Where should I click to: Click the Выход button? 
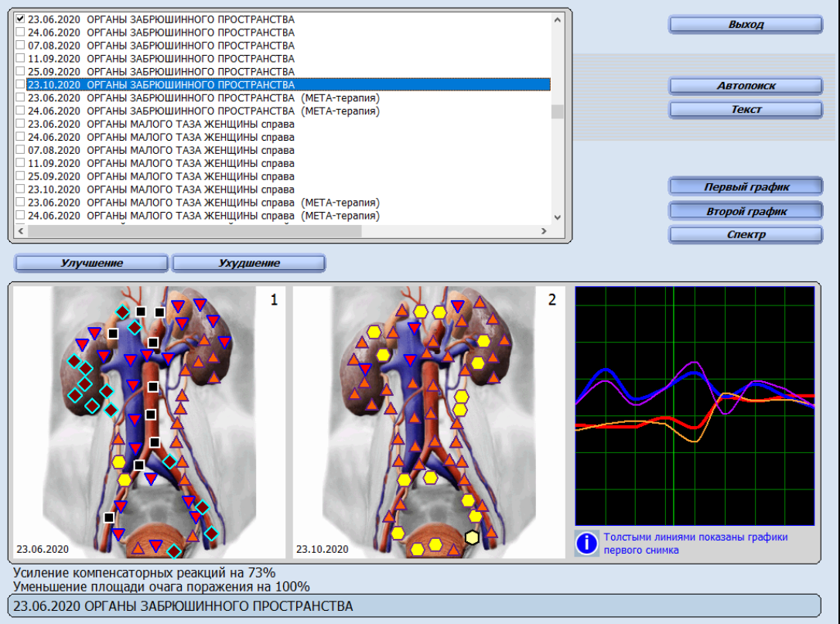(x=746, y=25)
